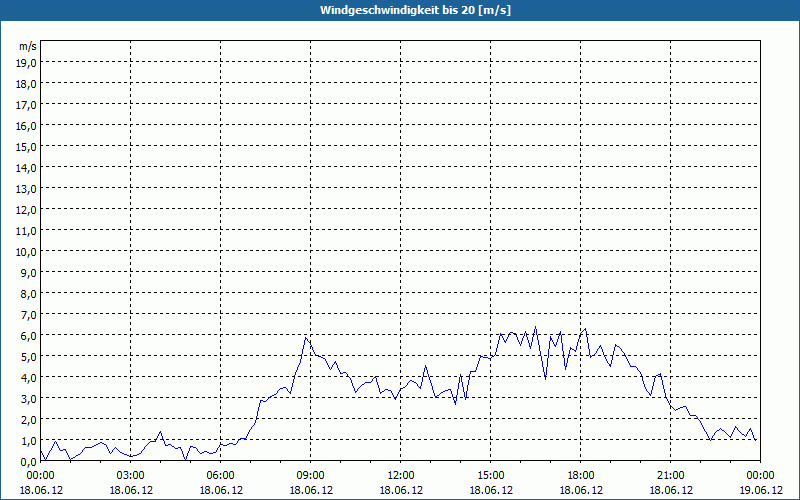
Task: Select the 15:00 time label
Action: [491, 476]
